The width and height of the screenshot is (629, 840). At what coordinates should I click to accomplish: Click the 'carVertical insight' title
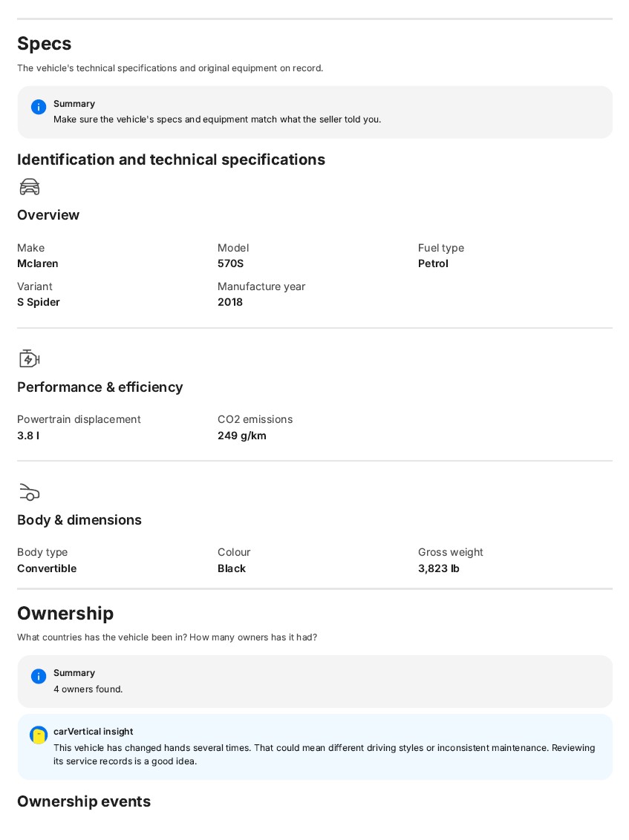click(94, 731)
